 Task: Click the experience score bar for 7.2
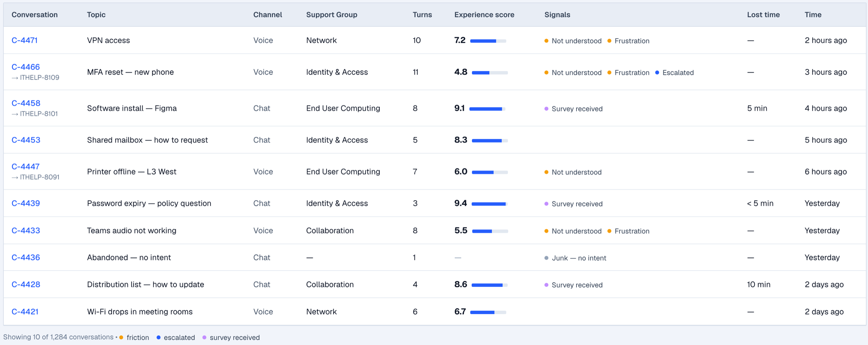(x=488, y=41)
